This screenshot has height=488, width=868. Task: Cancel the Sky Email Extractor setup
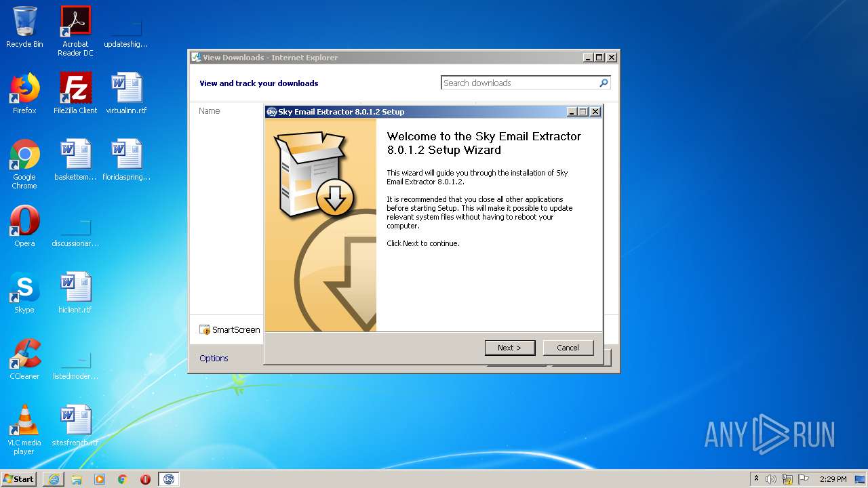(x=568, y=348)
